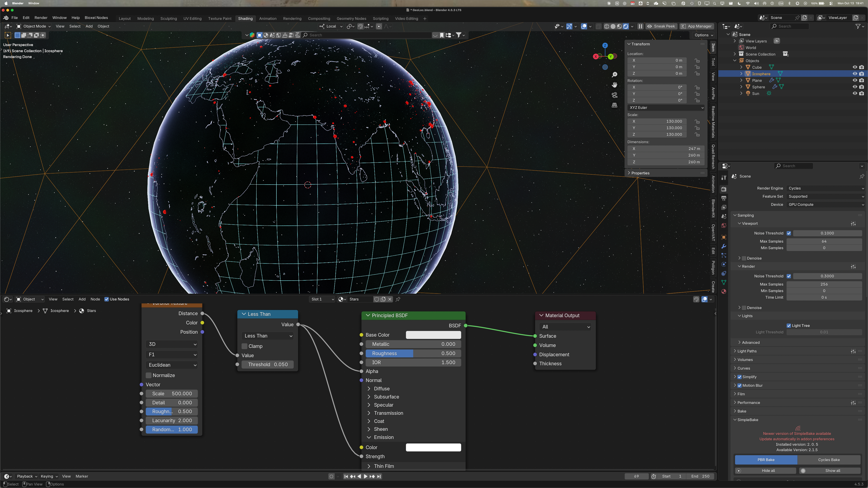The image size is (868, 488).
Task: Unlink the Stars material with the X button
Action: point(390,299)
